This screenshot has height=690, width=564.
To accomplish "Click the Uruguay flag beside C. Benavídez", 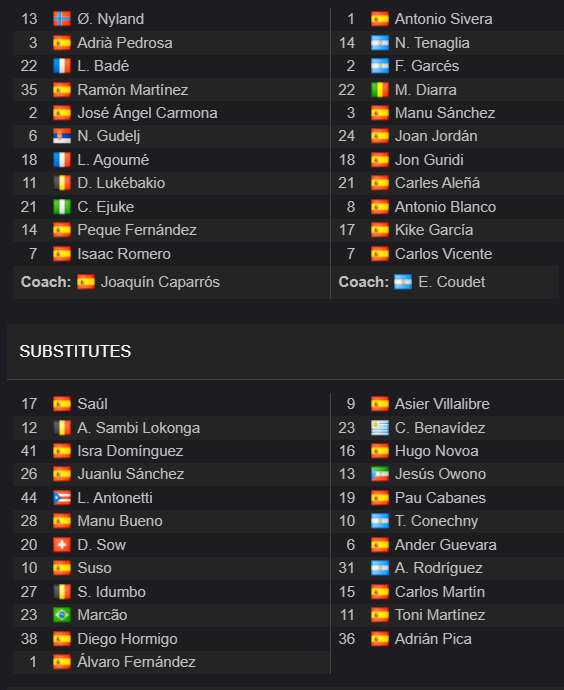I will (x=380, y=428).
